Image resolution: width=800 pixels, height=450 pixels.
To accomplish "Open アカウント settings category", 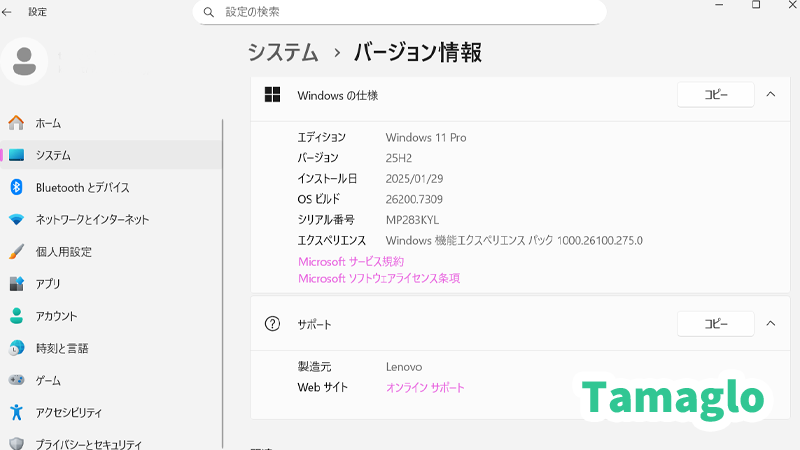I will tap(56, 316).
